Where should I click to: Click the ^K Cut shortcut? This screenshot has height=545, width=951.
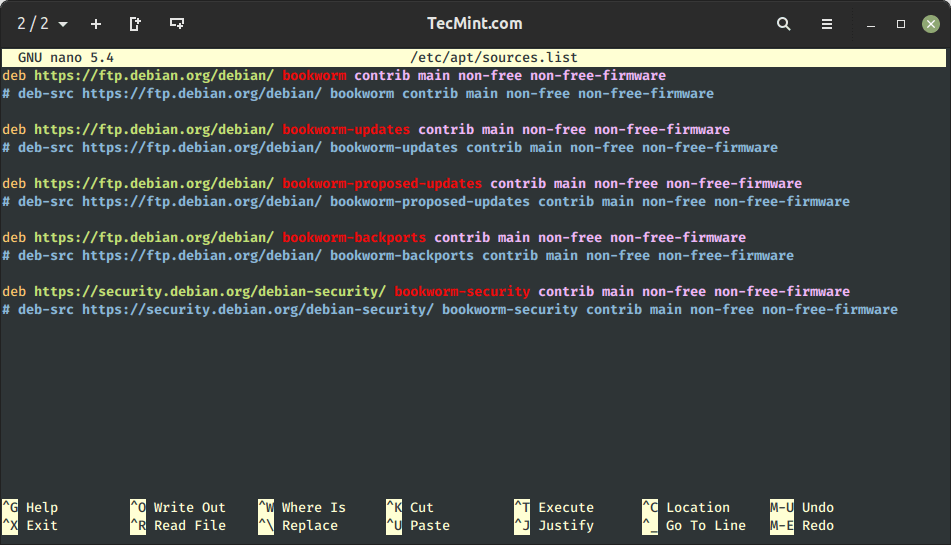(410, 507)
